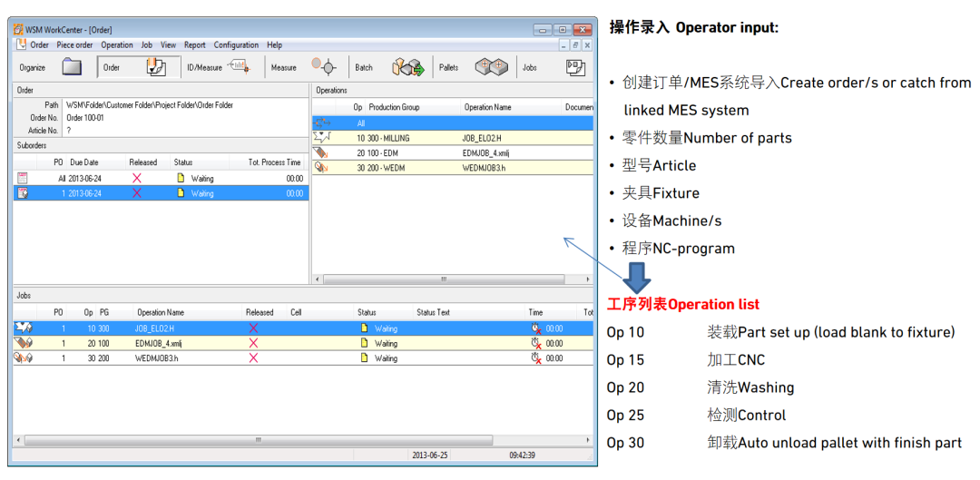Viewport: 980px width, 480px height.
Task: Open the Jobs toolbar icon
Action: [575, 67]
